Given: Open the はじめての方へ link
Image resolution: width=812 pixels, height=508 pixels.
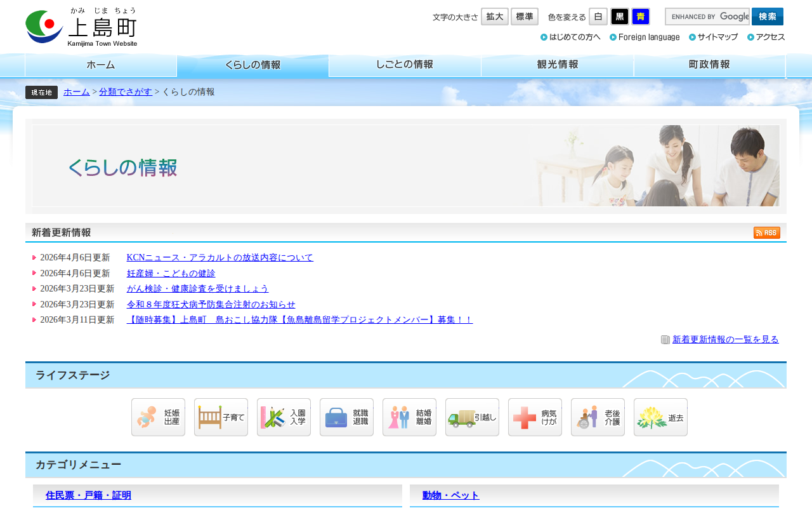Looking at the screenshot, I should [571, 37].
